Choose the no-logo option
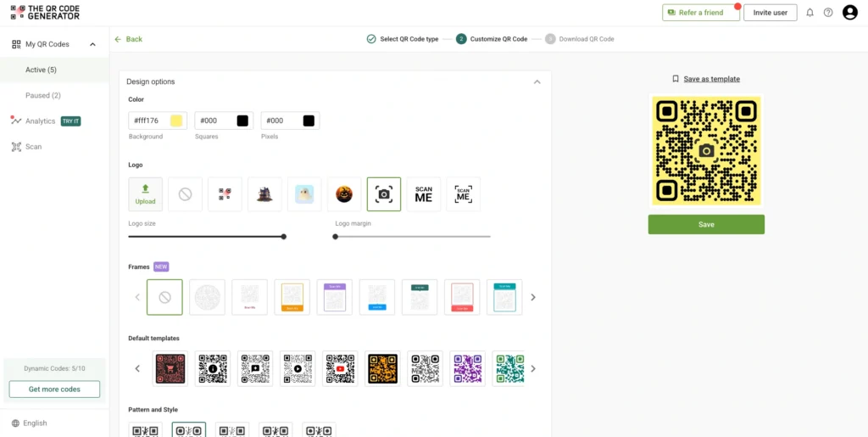Viewport: 868px width, 437px height. pyautogui.click(x=185, y=193)
